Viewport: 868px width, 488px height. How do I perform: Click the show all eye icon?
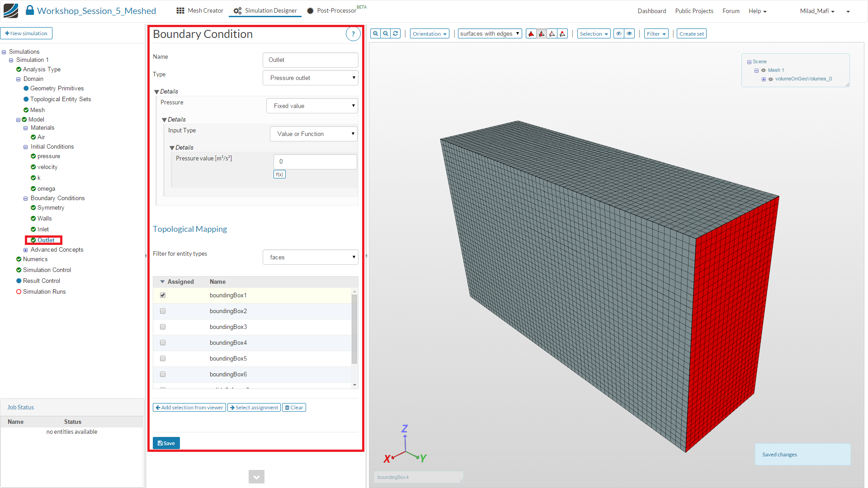pyautogui.click(x=629, y=34)
